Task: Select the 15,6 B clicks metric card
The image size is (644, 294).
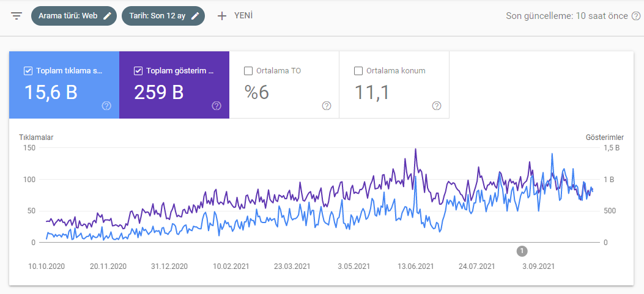Action: coord(64,85)
